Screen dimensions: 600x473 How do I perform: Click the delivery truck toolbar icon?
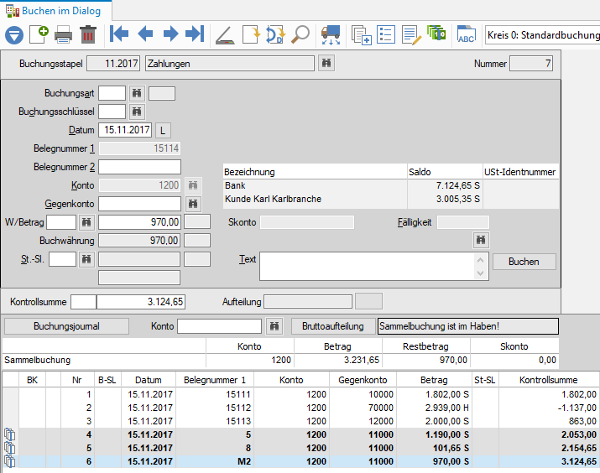pyautogui.click(x=331, y=35)
